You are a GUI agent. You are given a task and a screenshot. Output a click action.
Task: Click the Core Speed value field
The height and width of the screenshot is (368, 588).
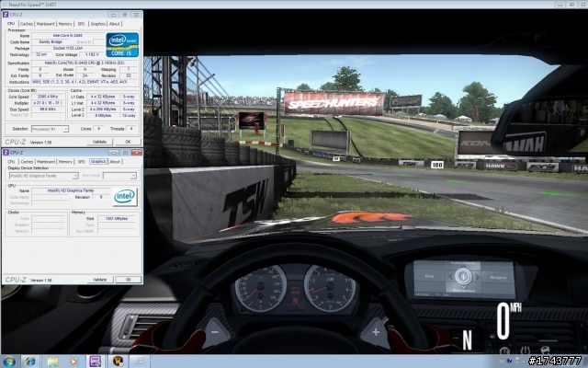point(48,97)
